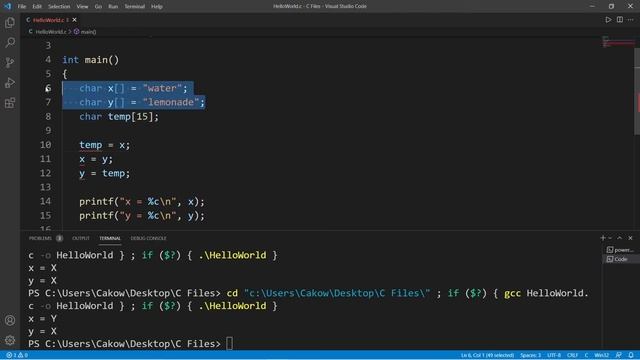Open the View menu
The width and height of the screenshot is (640, 360).
click(x=82, y=7)
